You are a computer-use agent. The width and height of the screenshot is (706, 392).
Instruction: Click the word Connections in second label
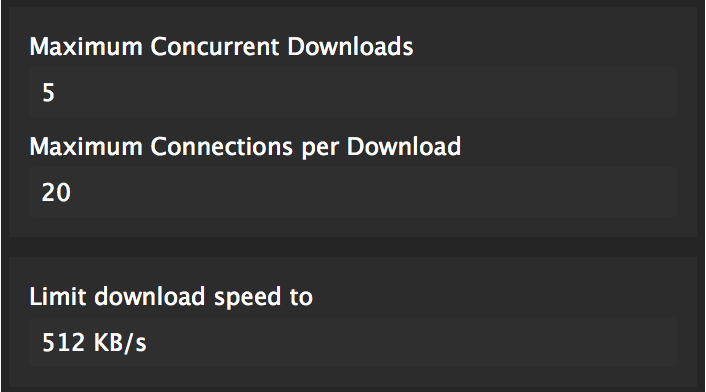click(x=222, y=147)
